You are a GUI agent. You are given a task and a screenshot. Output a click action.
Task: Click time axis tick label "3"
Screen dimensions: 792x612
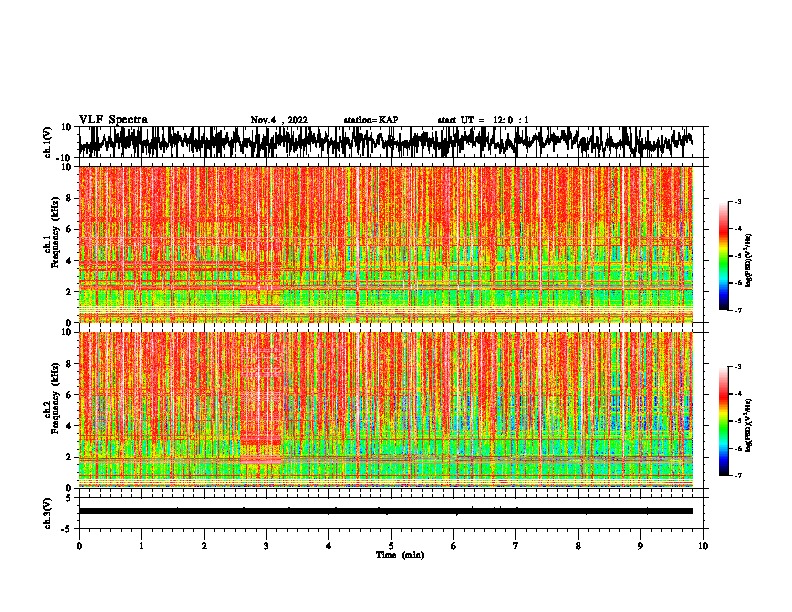point(266,546)
